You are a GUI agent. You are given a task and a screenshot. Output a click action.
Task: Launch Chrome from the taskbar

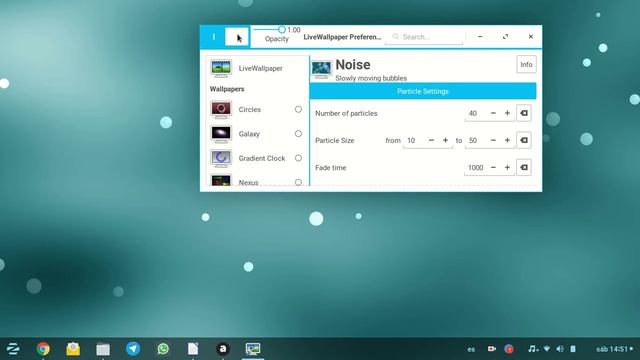tap(43, 349)
